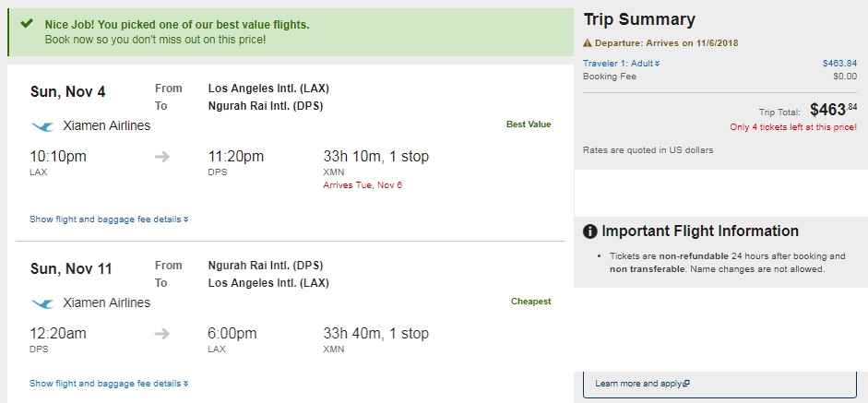Click the warning triangle beside Departure notice
The image size is (868, 403).
pos(588,43)
